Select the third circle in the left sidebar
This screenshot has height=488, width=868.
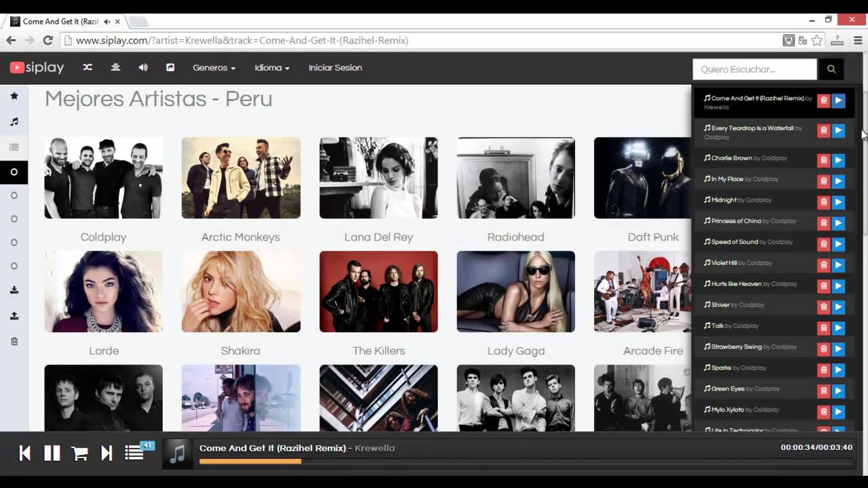coord(14,219)
